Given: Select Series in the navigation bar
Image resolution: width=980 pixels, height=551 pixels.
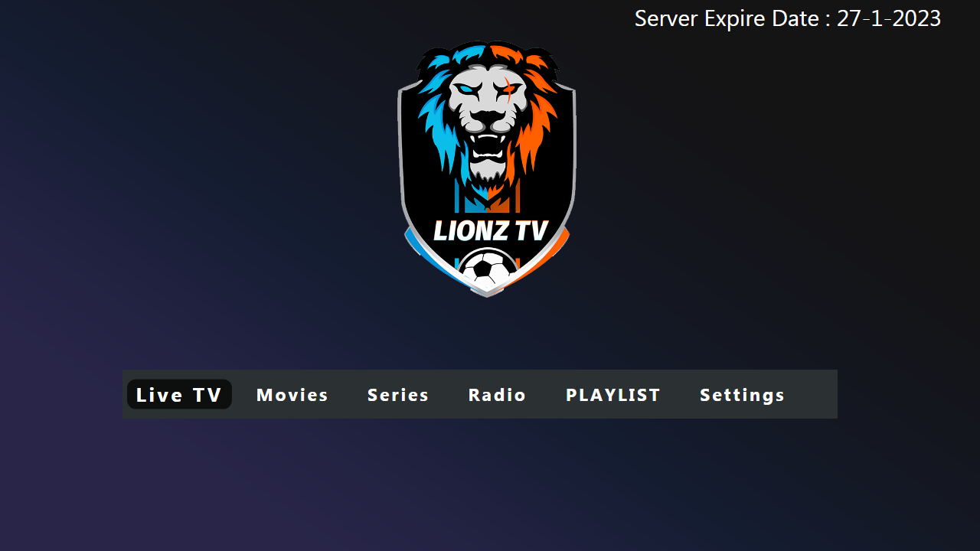Looking at the screenshot, I should tap(398, 395).
